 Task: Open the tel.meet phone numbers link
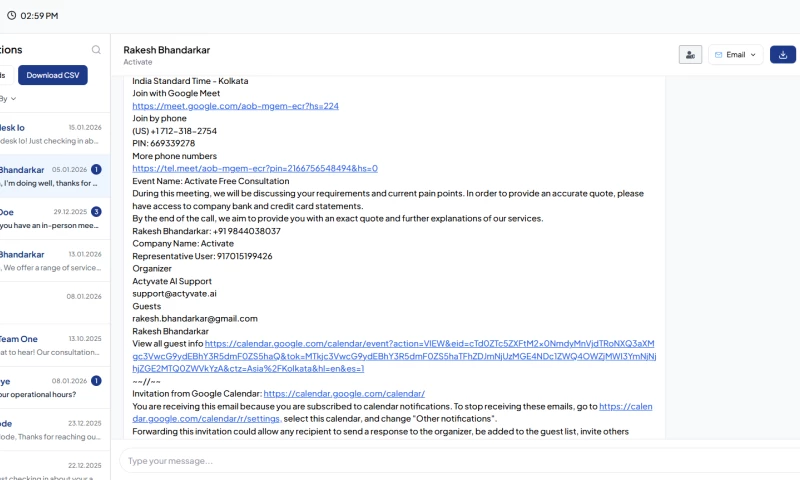tap(255, 168)
